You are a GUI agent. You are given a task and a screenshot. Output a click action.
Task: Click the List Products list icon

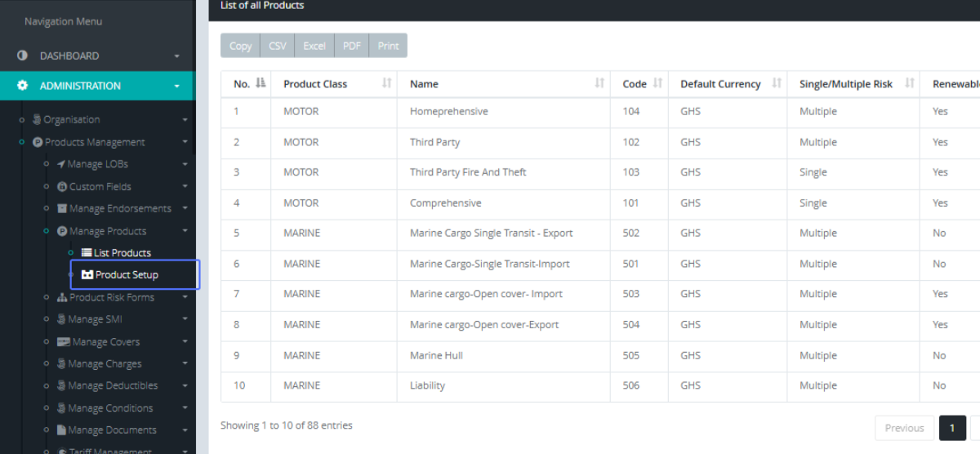coord(87,253)
